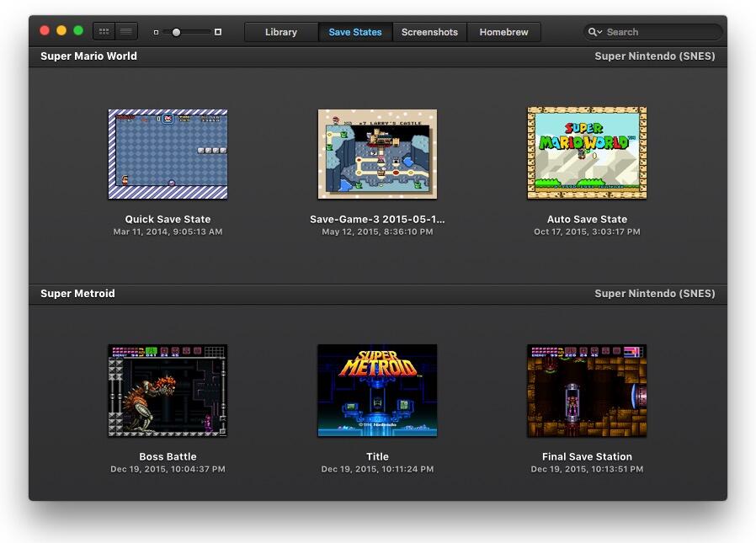This screenshot has width=756, height=543.
Task: Open the Screenshots tab
Action: point(429,31)
